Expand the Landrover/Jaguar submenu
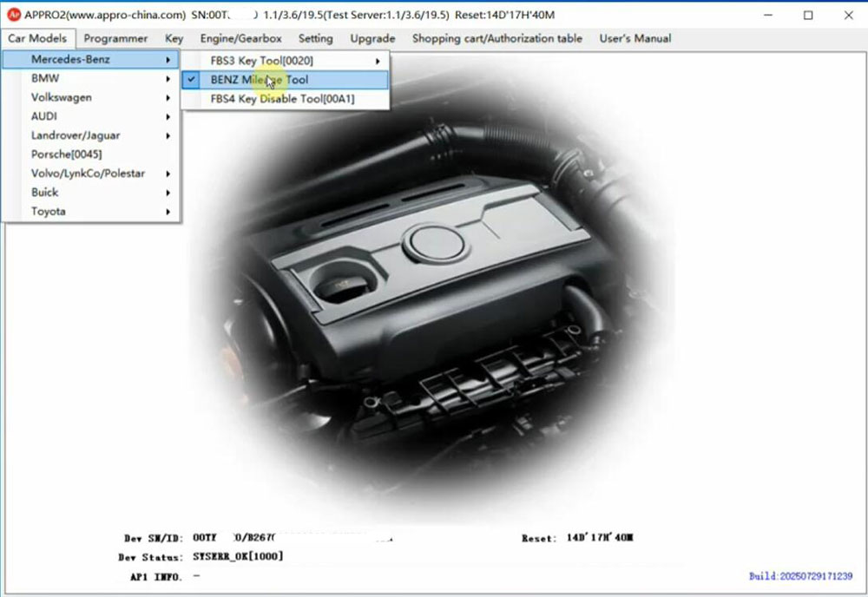Screen dimensions: 868x597 tap(76, 135)
